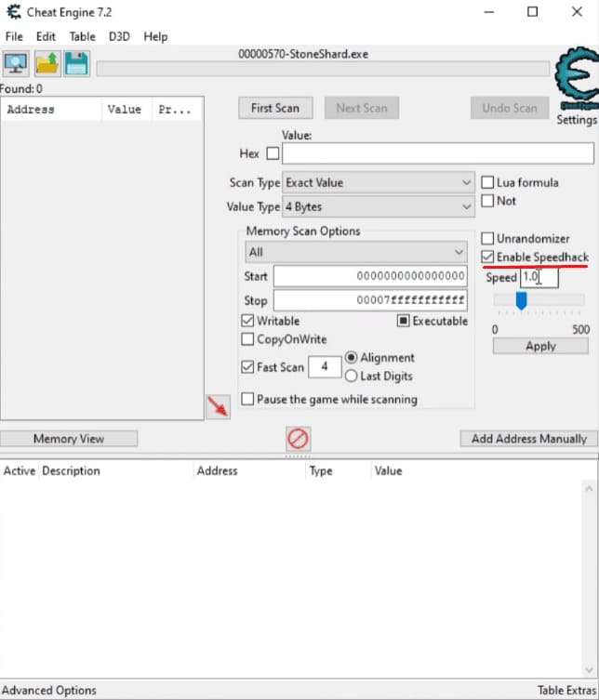This screenshot has height=700, width=599.
Task: Click the First Scan button
Action: (275, 108)
